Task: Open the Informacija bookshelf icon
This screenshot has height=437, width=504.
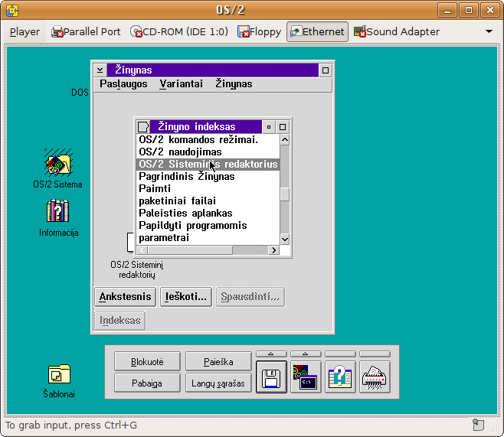Action: coord(58,210)
